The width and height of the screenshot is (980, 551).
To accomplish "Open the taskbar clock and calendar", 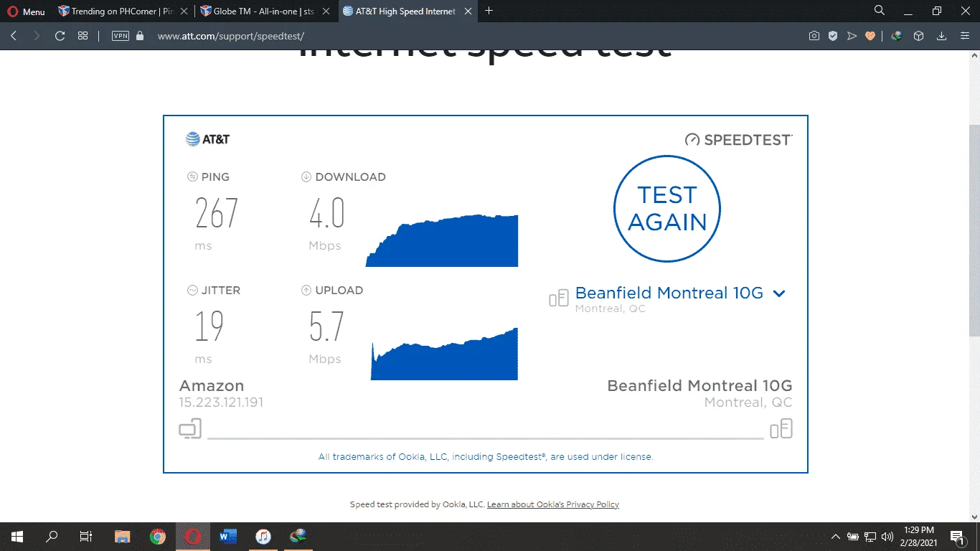I will [919, 537].
